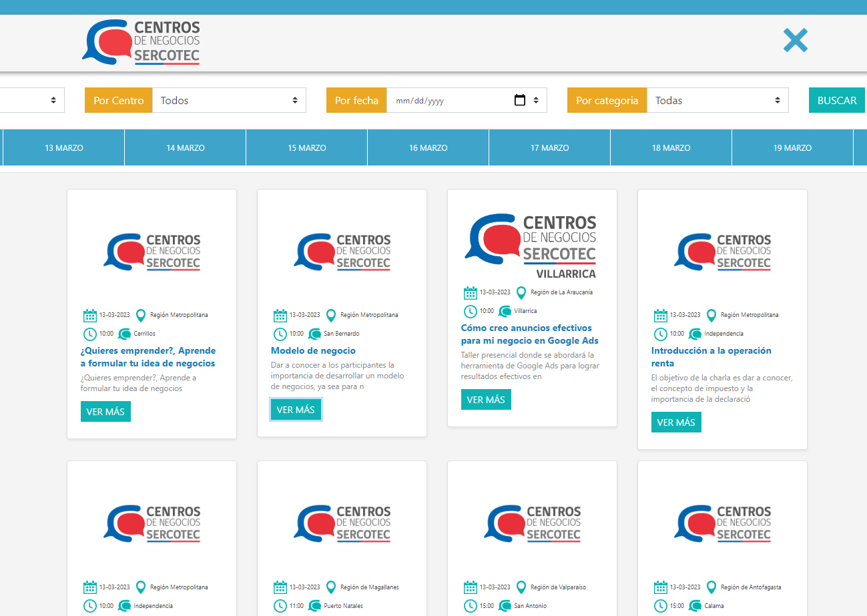The image size is (867, 616).
Task: Click into the Por fecha date input
Action: coord(447,101)
